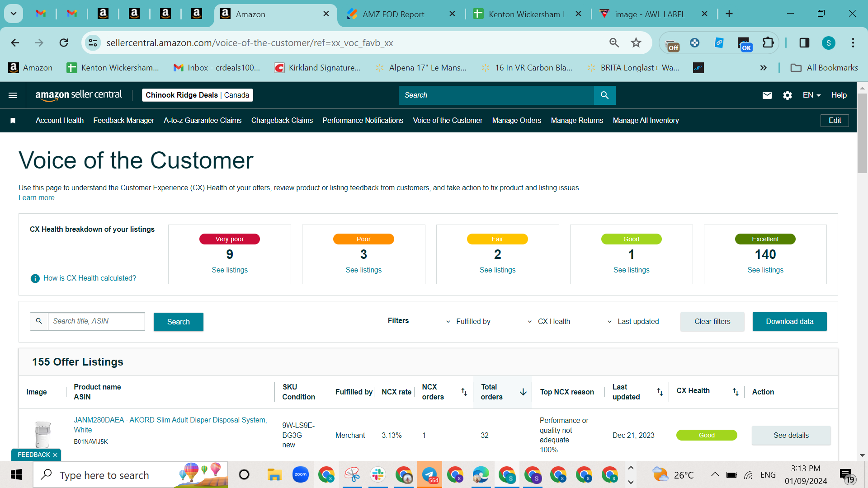Click the AKORD diaper disposal product thumbnail
Viewport: 868px width, 488px height.
(43, 434)
